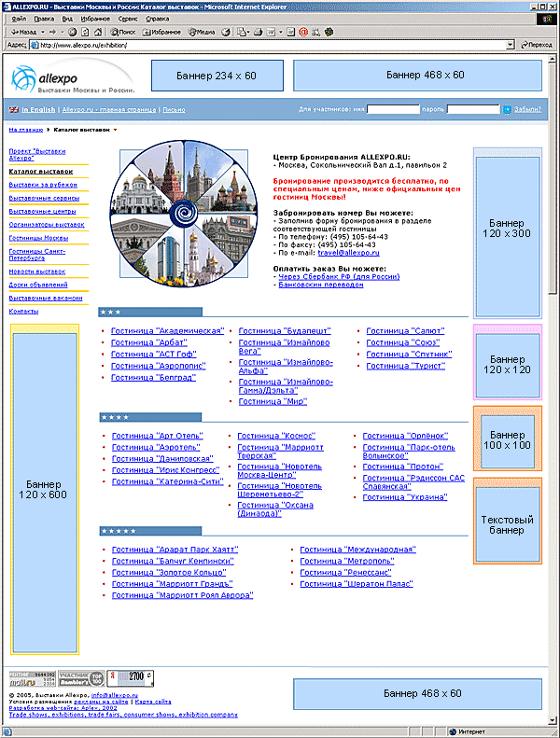The height and width of the screenshot is (738, 560).
Task: Open the Избранное menu
Action: 95,19
